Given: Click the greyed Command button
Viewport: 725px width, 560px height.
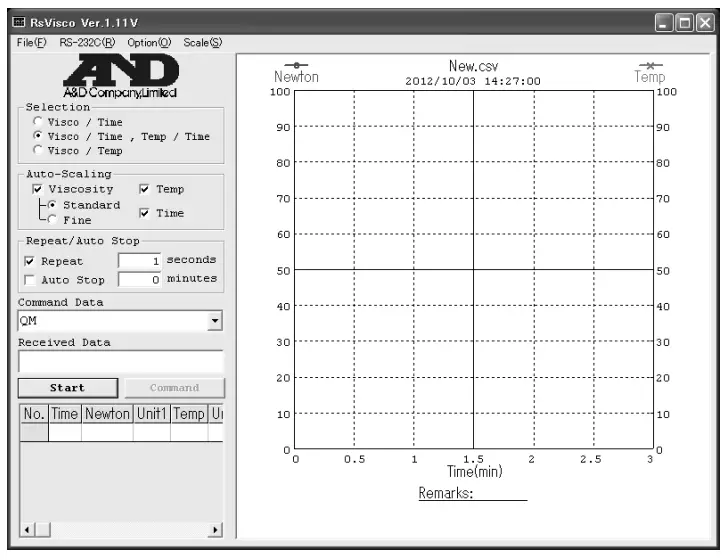Looking at the screenshot, I should (x=174, y=388).
